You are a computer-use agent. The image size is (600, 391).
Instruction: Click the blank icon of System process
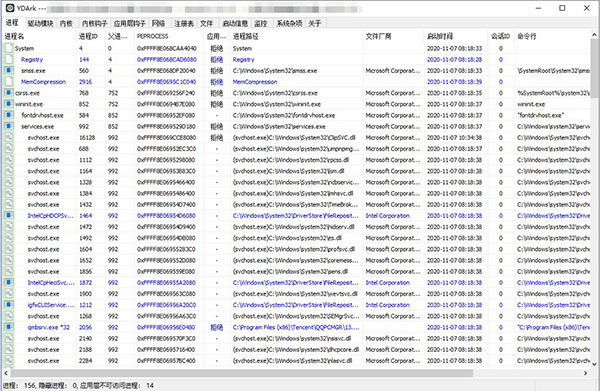9,48
